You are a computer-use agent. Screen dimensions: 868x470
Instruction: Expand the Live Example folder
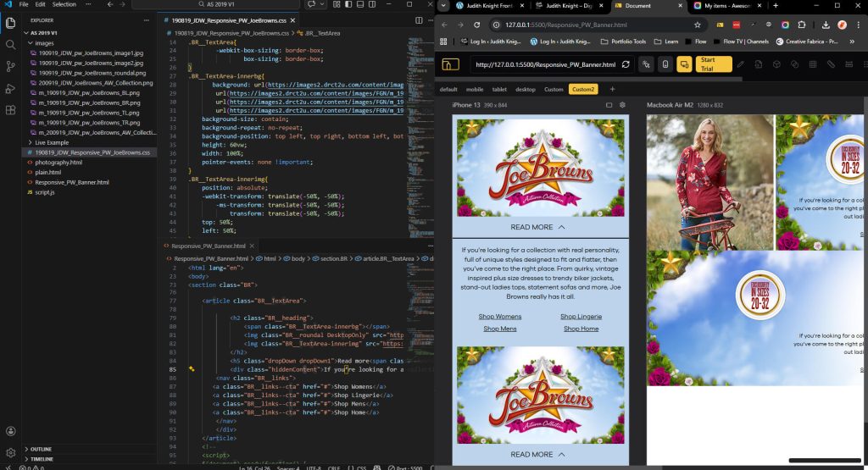pyautogui.click(x=52, y=142)
